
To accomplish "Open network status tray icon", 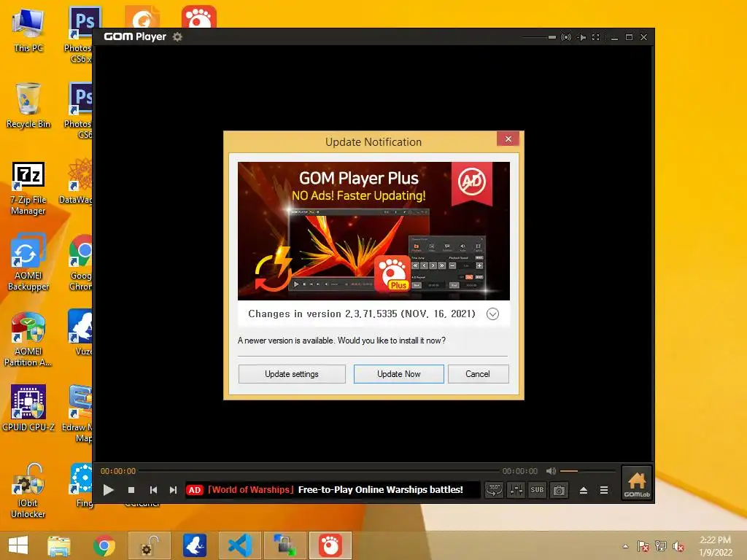I will pyautogui.click(x=661, y=546).
